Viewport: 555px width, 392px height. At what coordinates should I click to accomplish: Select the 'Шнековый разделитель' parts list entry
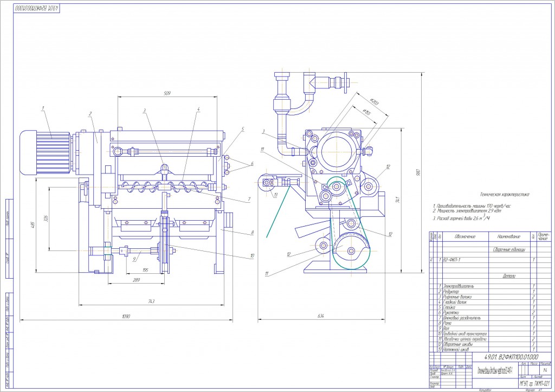[x=462, y=318]
